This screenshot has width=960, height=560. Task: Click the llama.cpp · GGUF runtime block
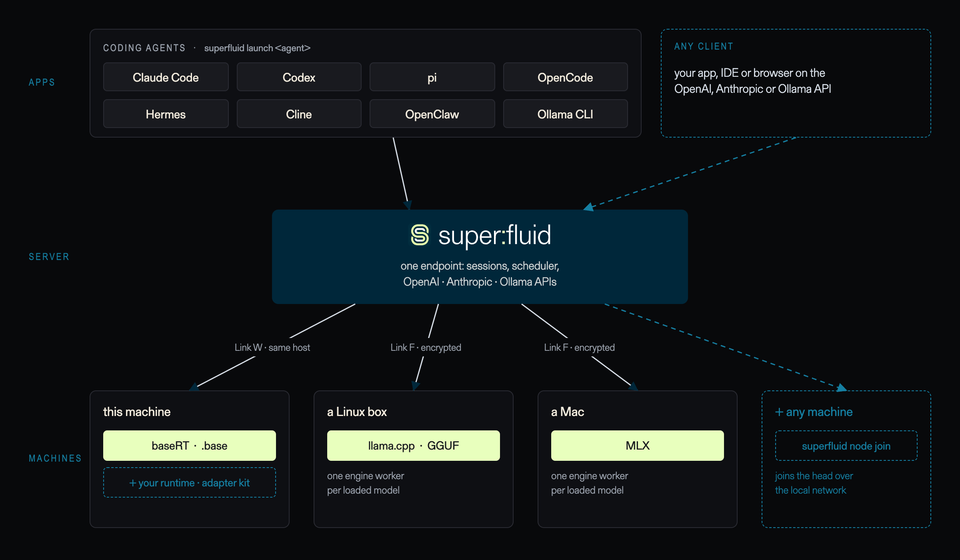413,445
